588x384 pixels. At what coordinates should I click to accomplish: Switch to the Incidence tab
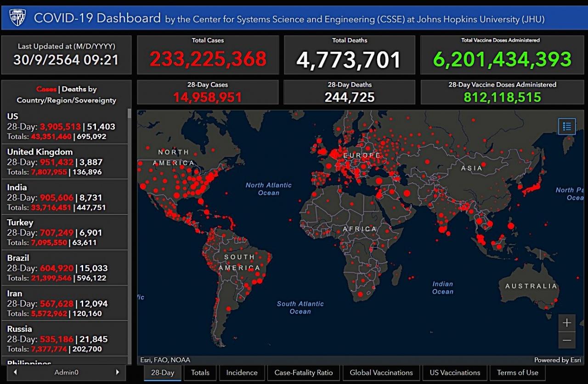[242, 373]
